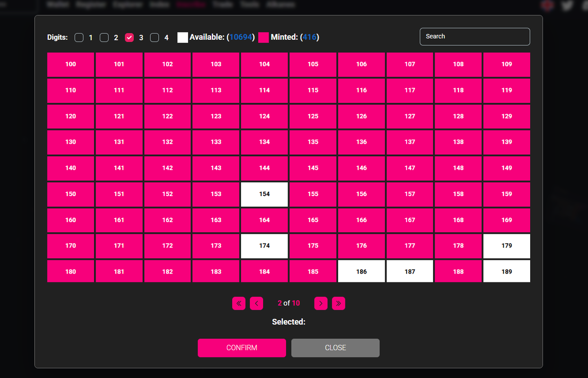Click minted number 141

(x=119, y=168)
